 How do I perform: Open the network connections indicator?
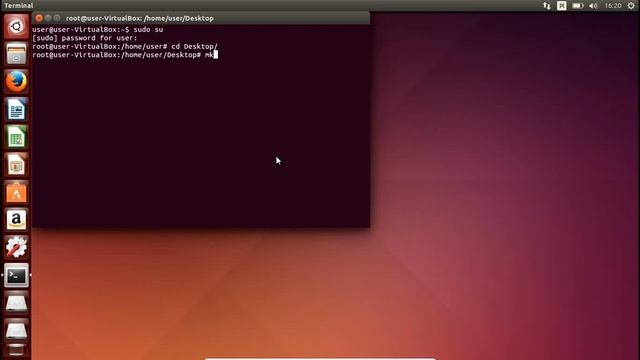[x=547, y=6]
